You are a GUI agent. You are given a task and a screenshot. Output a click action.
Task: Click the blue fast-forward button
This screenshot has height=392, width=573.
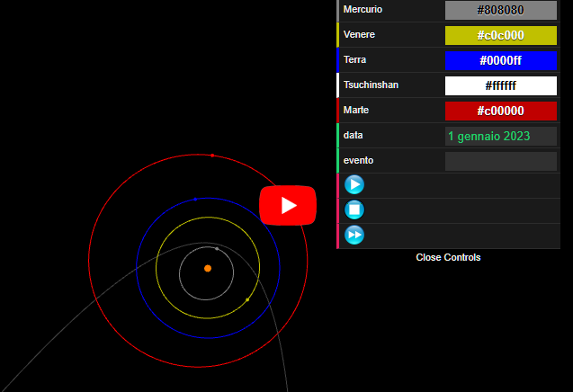(354, 235)
